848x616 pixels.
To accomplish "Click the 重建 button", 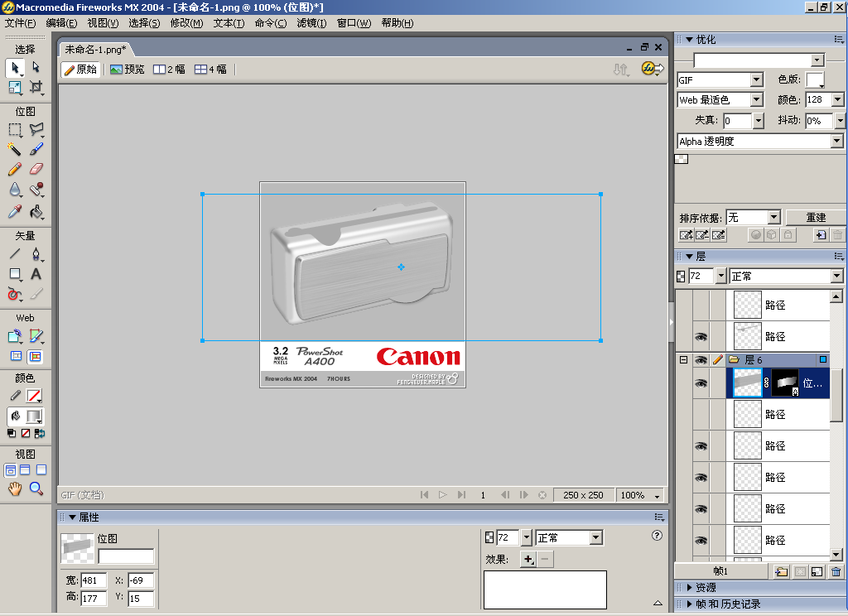I will pyautogui.click(x=816, y=218).
